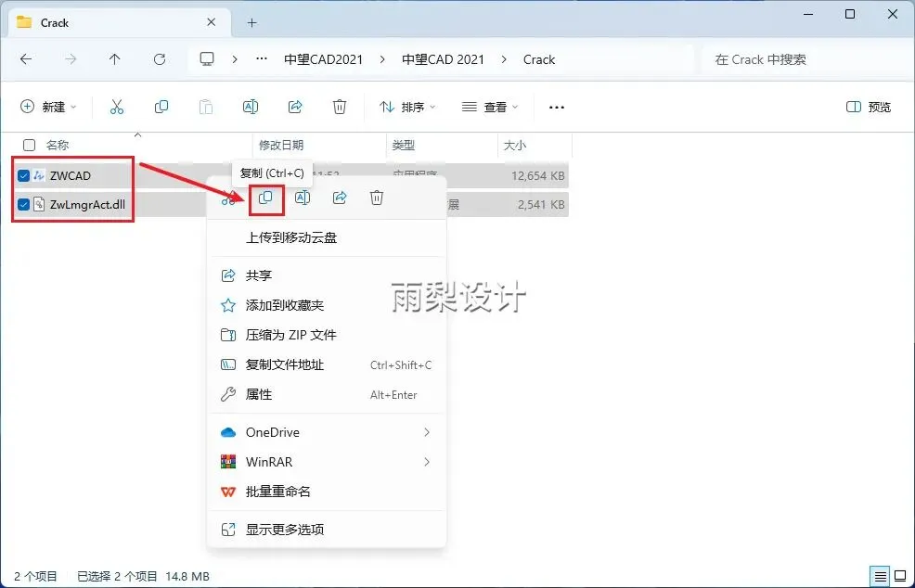Open the 查看 view dropdown

point(490,107)
